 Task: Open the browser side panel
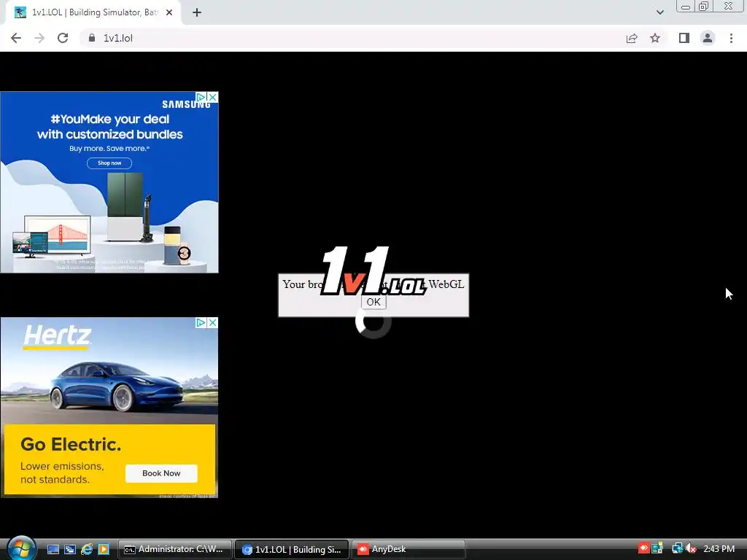pos(684,38)
